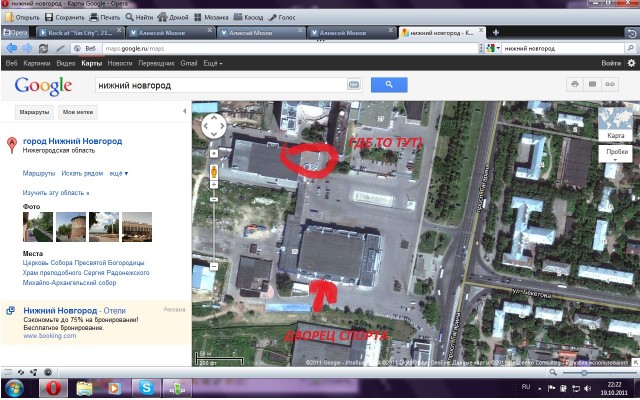Toggle the Пробки traffic layer

(x=614, y=152)
